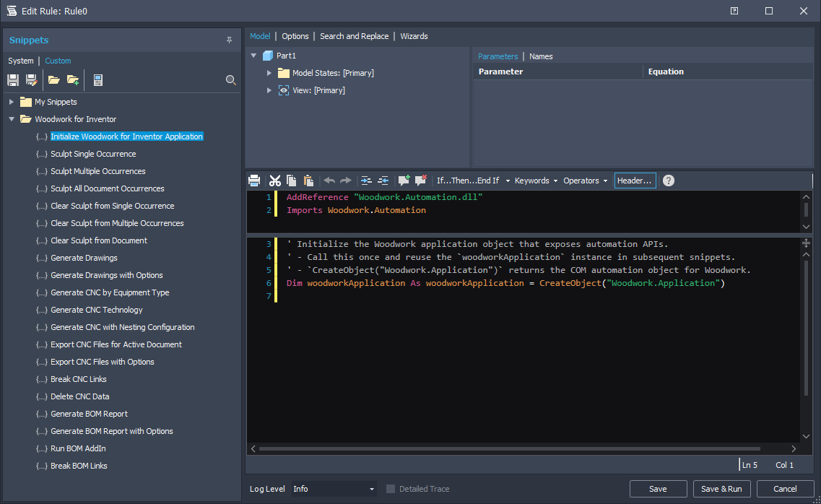The width and height of the screenshot is (821, 504).
Task: Collapse the Part1 node
Action: point(254,56)
